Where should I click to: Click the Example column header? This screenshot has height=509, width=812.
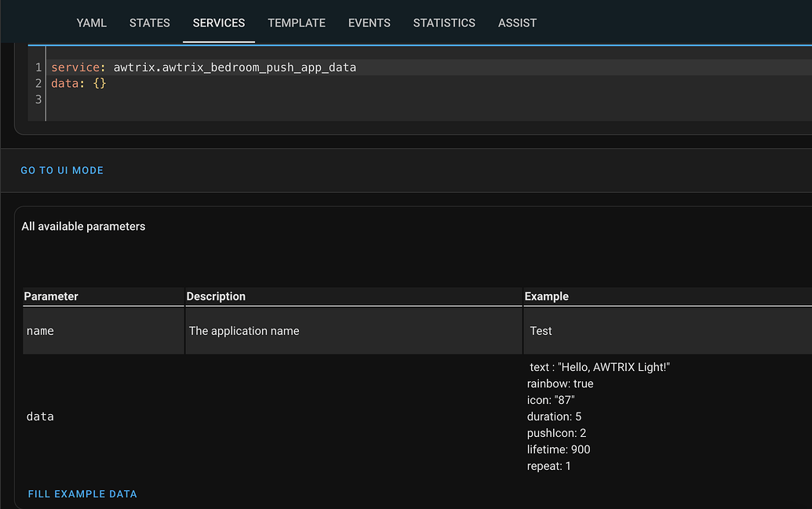pos(546,296)
